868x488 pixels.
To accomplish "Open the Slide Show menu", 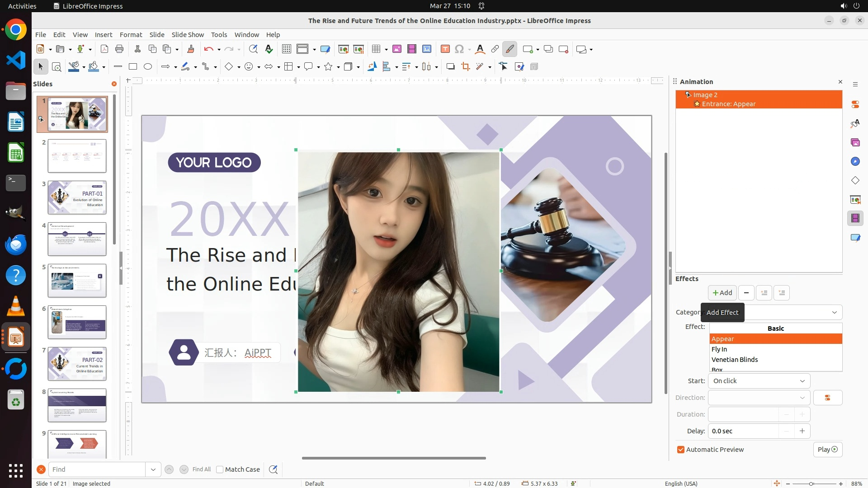I will click(x=187, y=35).
